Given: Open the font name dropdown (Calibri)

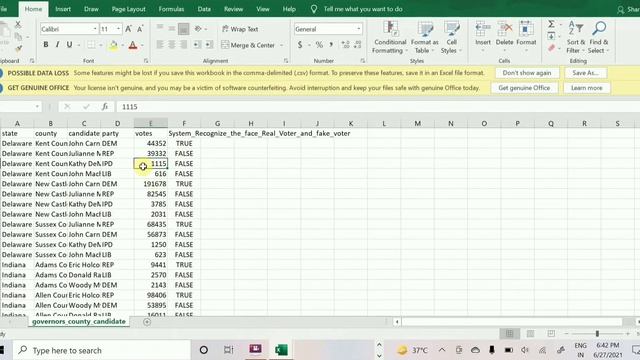Looking at the screenshot, I should (x=95, y=29).
